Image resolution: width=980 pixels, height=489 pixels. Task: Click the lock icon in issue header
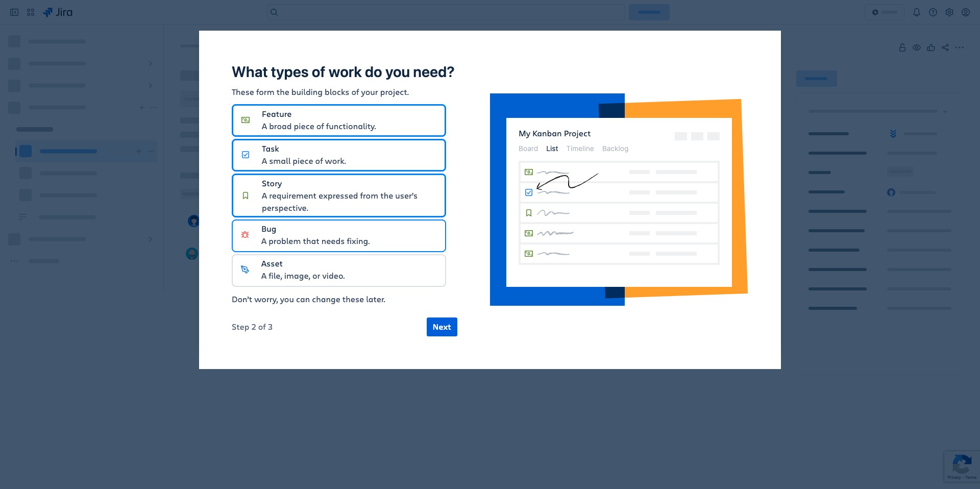tap(902, 47)
